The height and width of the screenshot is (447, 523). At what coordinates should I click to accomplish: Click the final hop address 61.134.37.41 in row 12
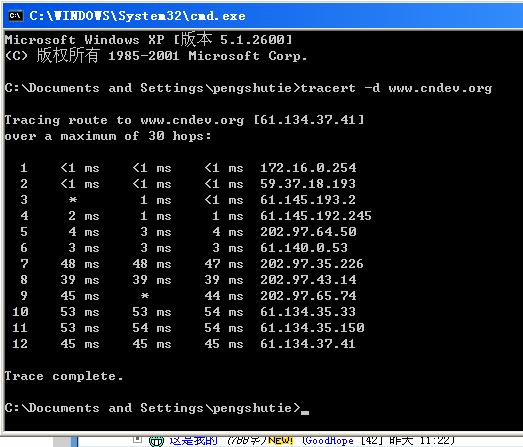308,344
